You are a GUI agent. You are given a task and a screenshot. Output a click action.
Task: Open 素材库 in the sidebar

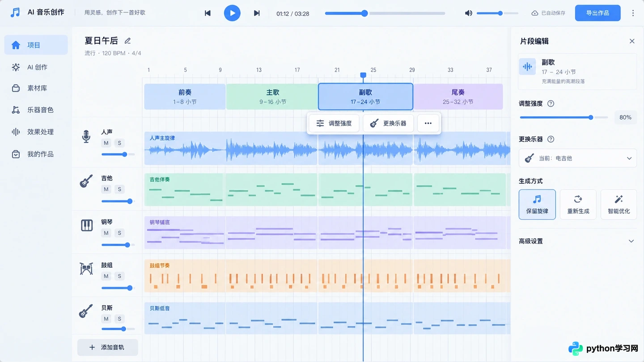coord(36,88)
